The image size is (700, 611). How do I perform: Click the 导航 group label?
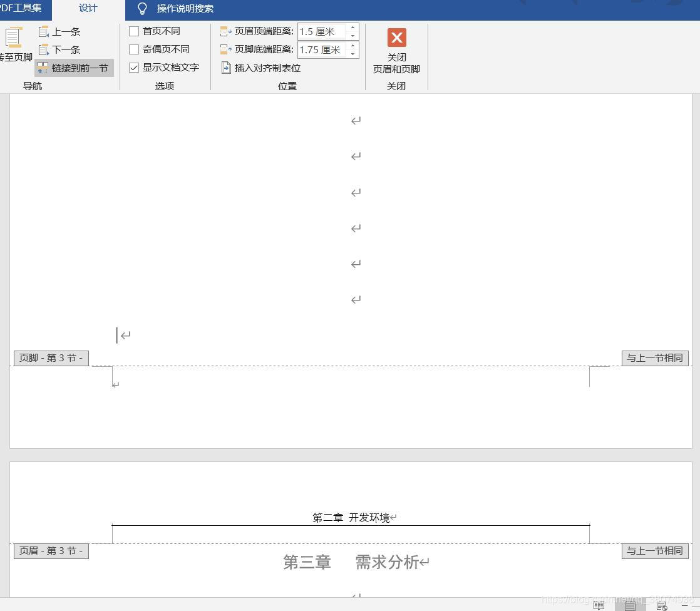[x=33, y=86]
